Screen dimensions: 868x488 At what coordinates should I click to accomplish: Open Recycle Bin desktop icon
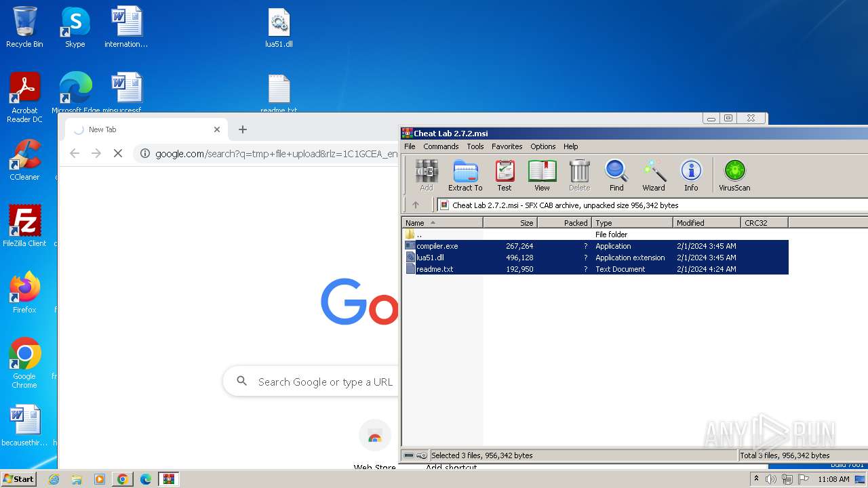24,28
